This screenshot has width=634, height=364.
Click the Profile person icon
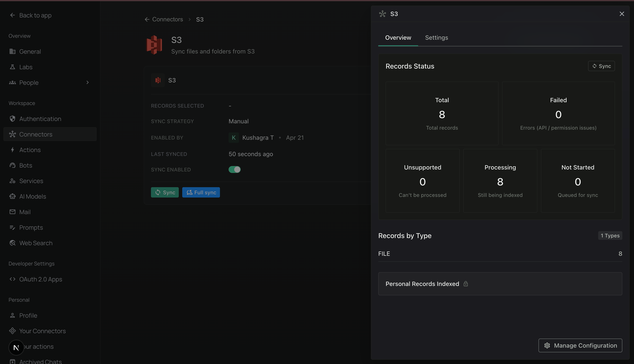click(x=13, y=315)
